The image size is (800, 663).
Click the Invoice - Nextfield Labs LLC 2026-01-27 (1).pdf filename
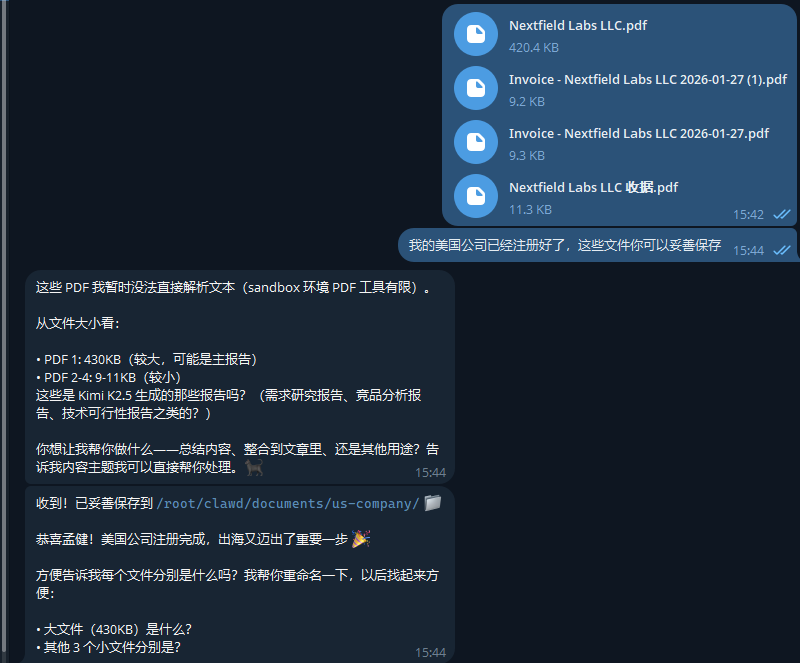pos(647,80)
